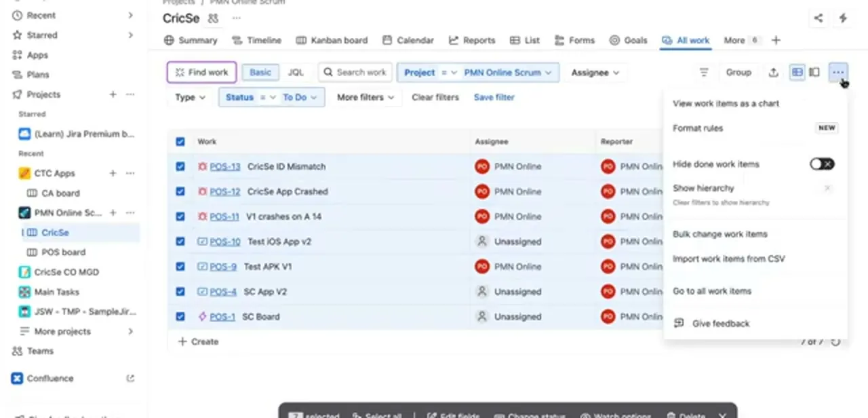Click the plus icon beside PMN Online Sc...
This screenshot has width=868, height=418.
[x=113, y=212]
